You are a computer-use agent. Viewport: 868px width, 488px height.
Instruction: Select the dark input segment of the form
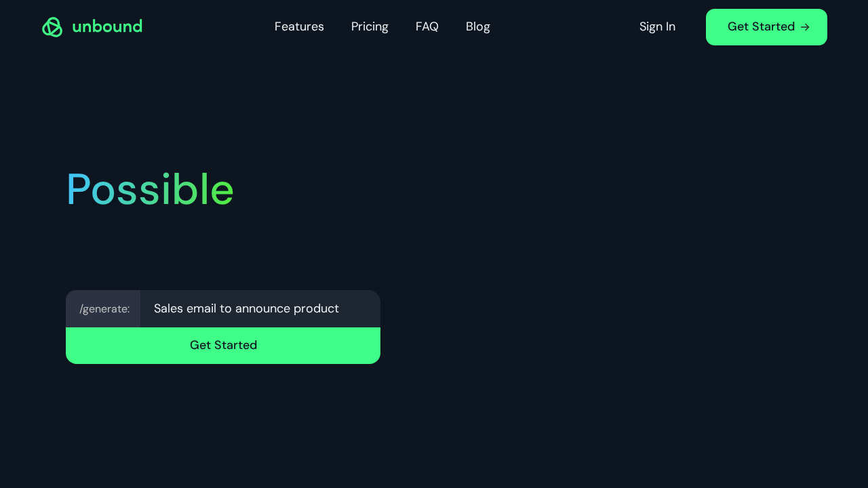pyautogui.click(x=260, y=308)
